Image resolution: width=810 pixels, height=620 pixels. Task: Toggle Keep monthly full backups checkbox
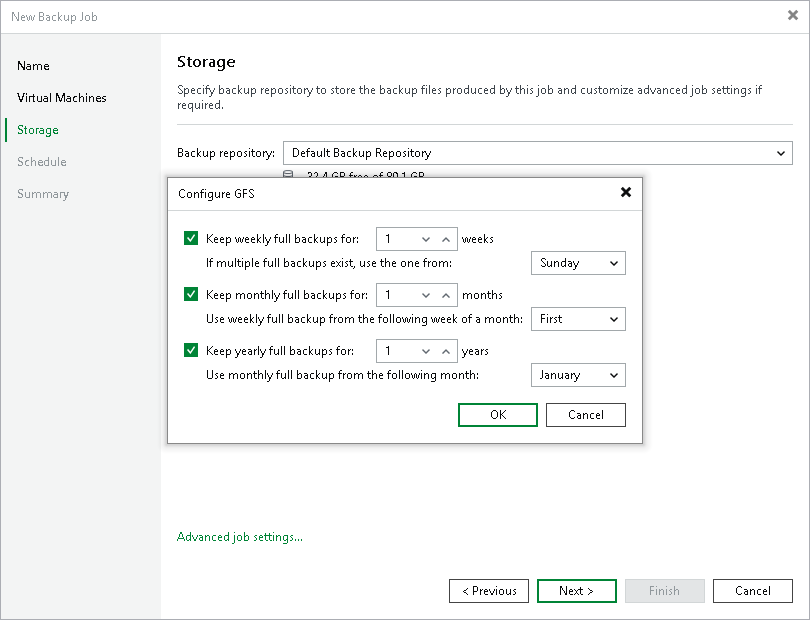click(191, 295)
